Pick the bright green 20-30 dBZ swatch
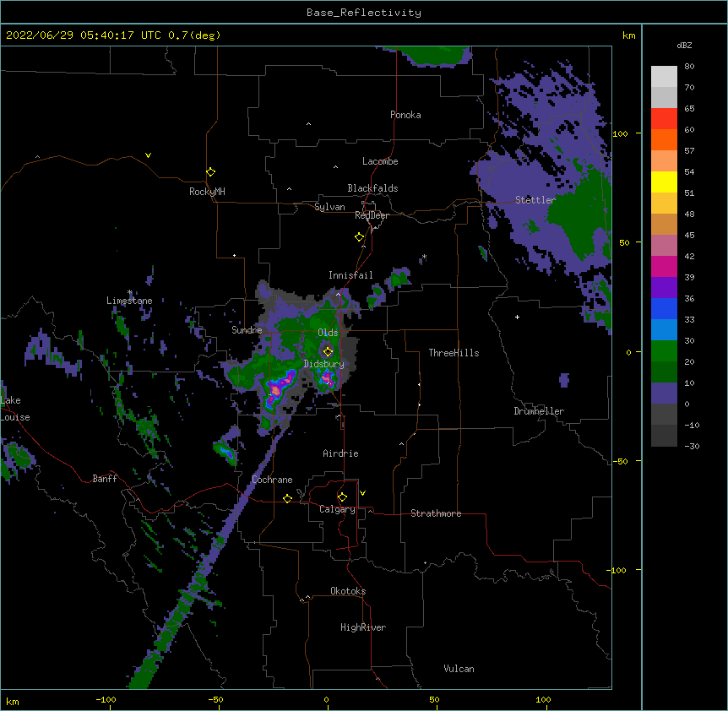Viewport: 728px width, 711px height. click(x=664, y=351)
